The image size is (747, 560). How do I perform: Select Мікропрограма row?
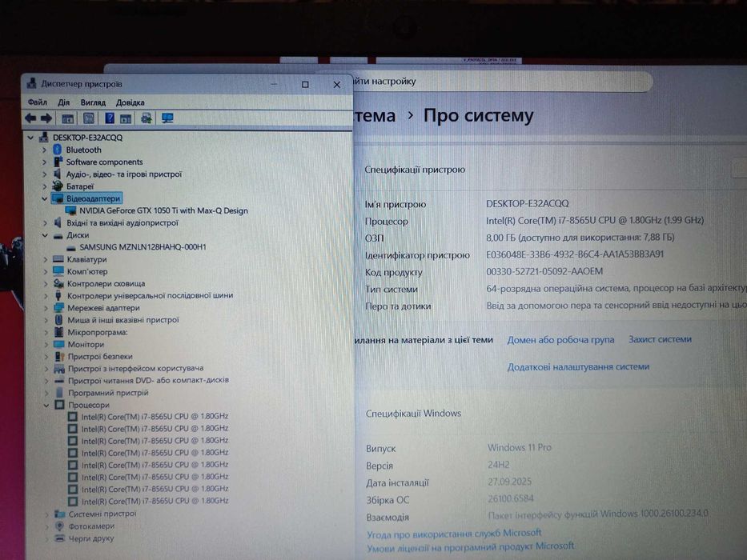(97, 332)
